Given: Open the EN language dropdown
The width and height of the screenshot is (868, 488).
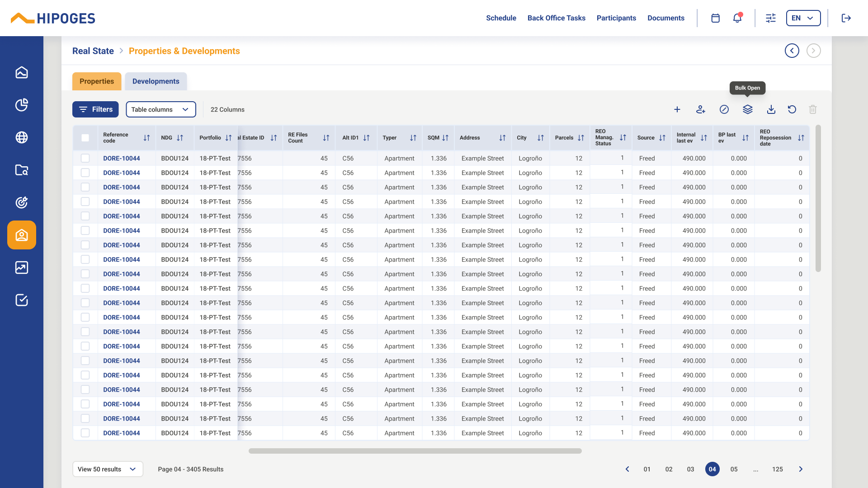Looking at the screenshot, I should tap(803, 18).
